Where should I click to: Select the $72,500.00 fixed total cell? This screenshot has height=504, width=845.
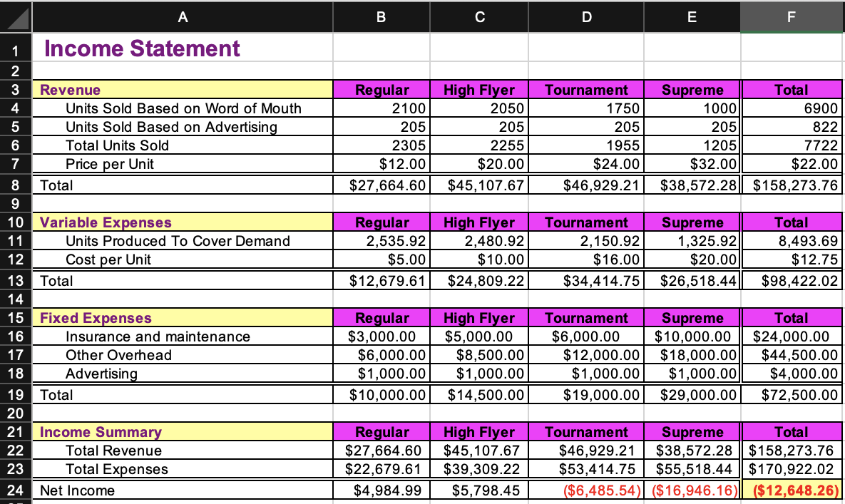tap(791, 395)
